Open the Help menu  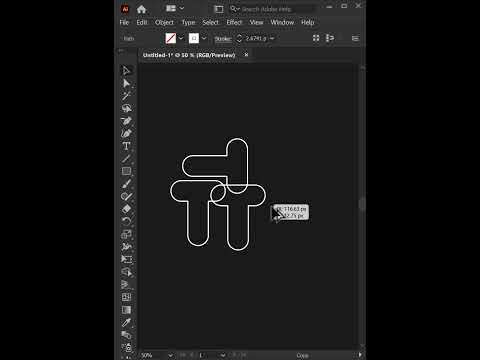click(308, 22)
